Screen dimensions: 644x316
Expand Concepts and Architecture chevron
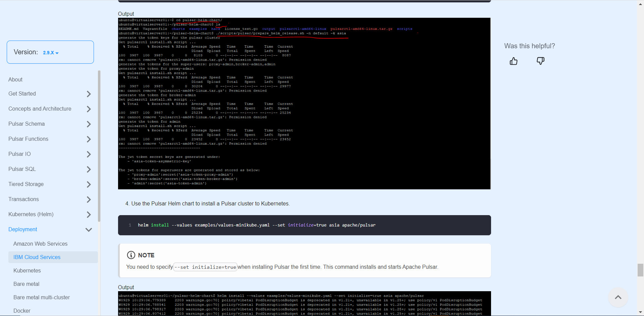coord(89,109)
